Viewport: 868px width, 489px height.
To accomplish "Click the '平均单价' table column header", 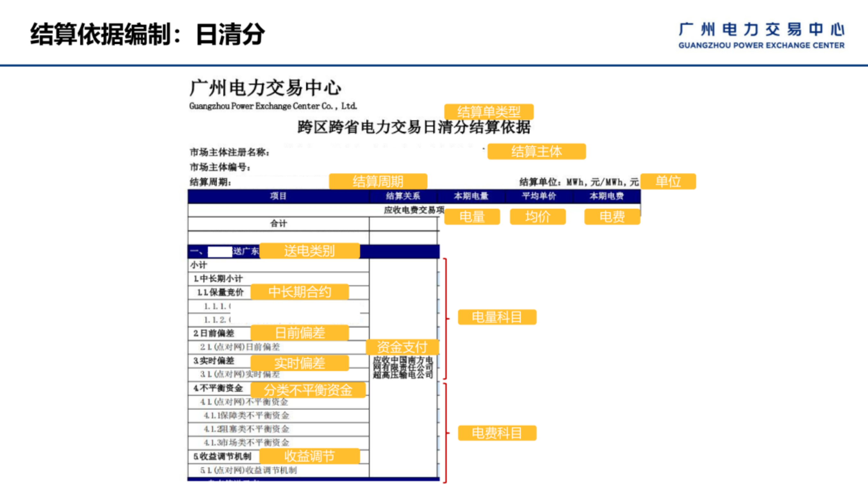I will (x=539, y=196).
